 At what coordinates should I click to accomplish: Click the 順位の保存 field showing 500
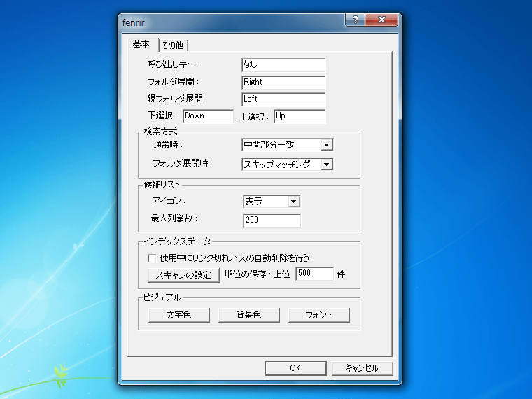click(314, 274)
